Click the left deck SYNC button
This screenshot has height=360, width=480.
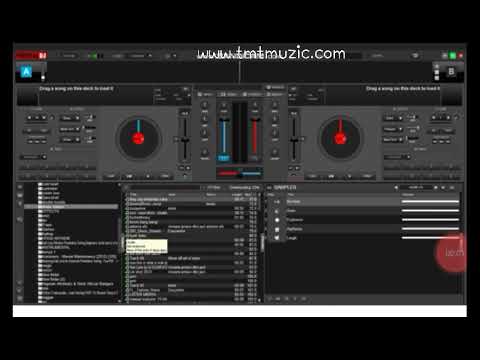coord(165,176)
